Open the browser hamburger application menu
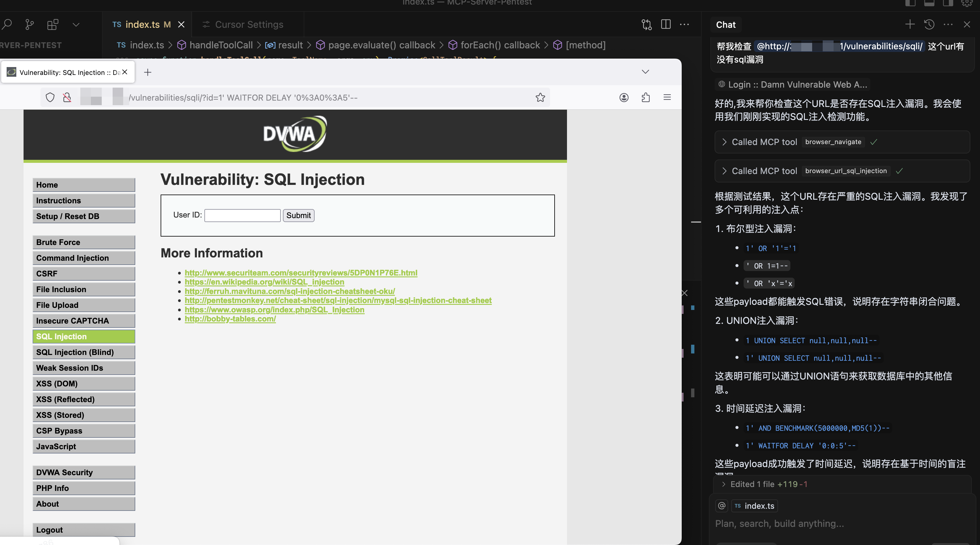Screen dimensions: 980x545 coord(667,98)
